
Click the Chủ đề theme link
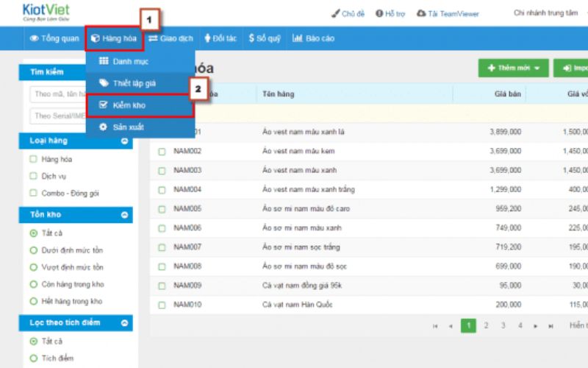point(348,13)
